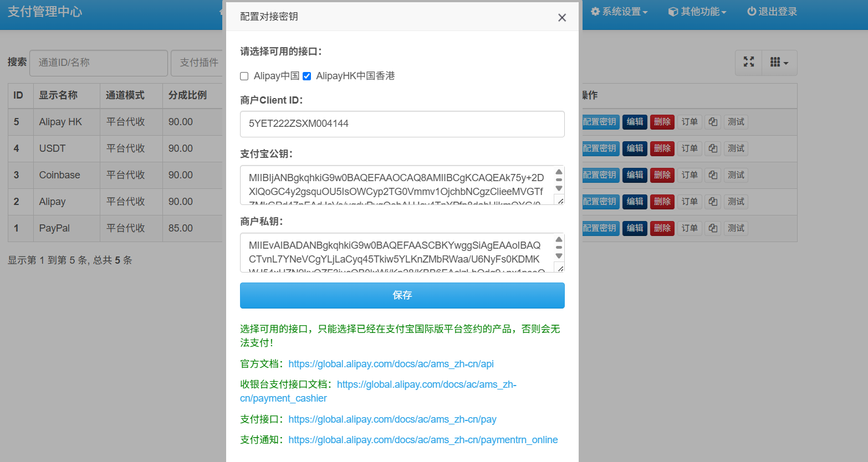Open the 系统设置 menu
This screenshot has height=462, width=868.
(x=619, y=12)
